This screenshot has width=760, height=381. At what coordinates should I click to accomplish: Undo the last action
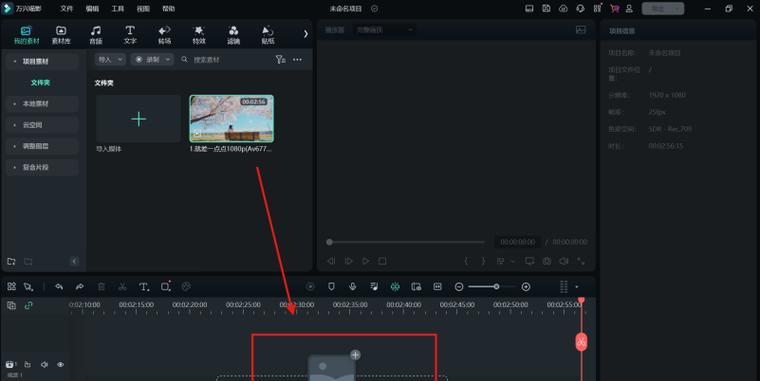(x=59, y=286)
